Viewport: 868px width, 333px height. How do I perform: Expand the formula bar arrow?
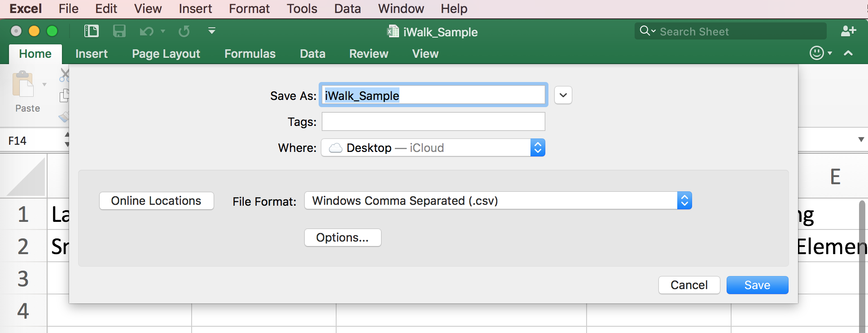pos(861,139)
